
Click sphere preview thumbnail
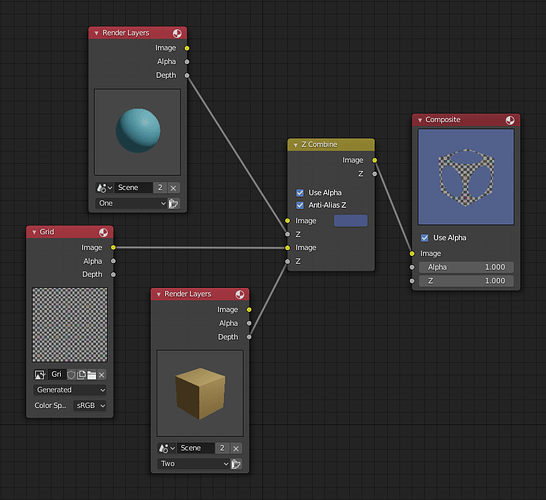[138, 132]
